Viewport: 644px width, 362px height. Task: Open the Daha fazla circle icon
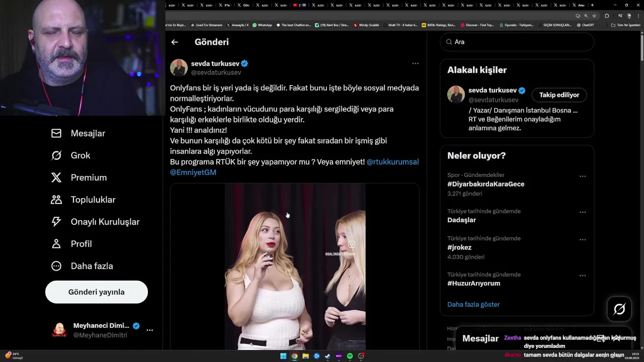(x=56, y=266)
